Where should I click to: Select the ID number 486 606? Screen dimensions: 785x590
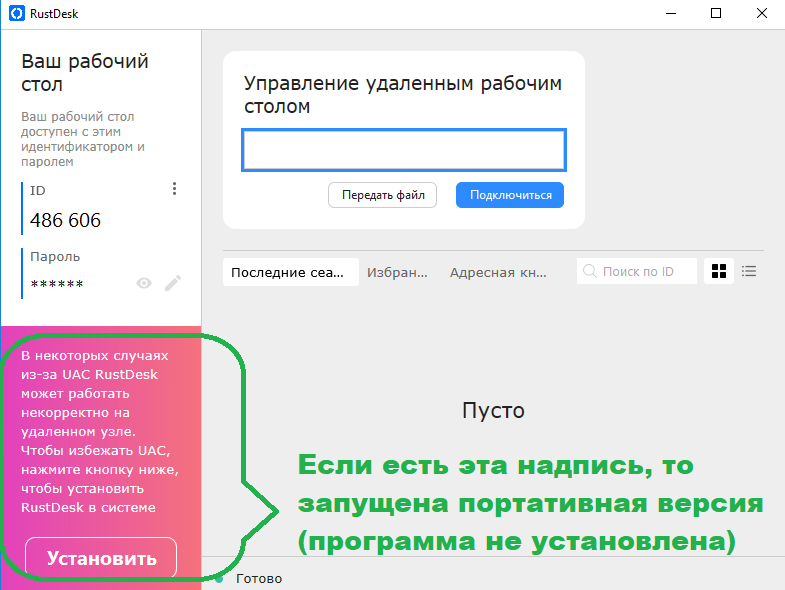coord(65,220)
